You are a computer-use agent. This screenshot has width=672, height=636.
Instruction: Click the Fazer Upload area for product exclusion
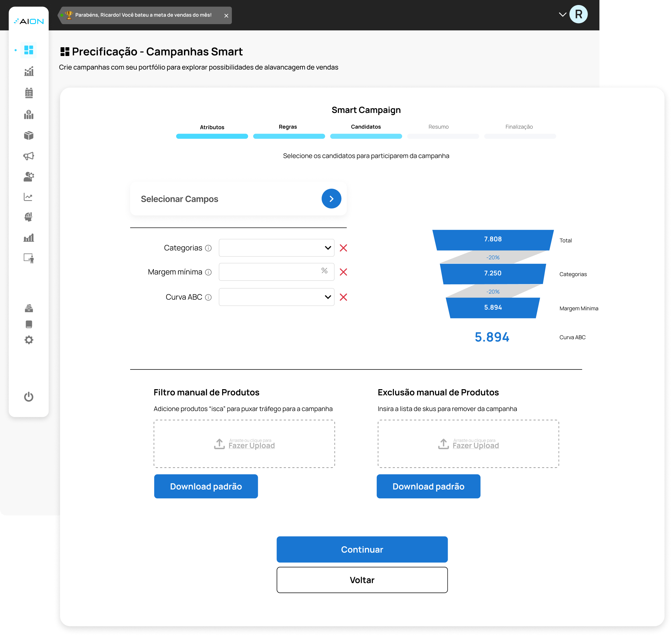coord(468,444)
